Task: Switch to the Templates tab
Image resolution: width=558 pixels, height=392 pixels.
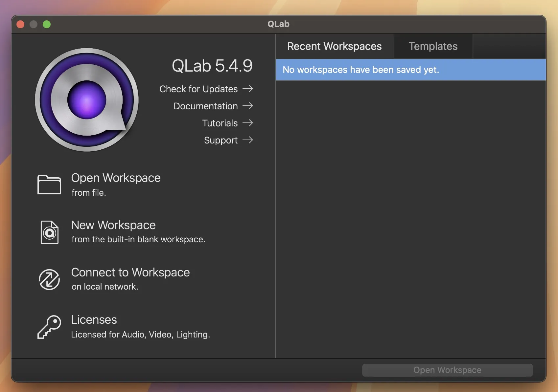Action: pos(433,46)
